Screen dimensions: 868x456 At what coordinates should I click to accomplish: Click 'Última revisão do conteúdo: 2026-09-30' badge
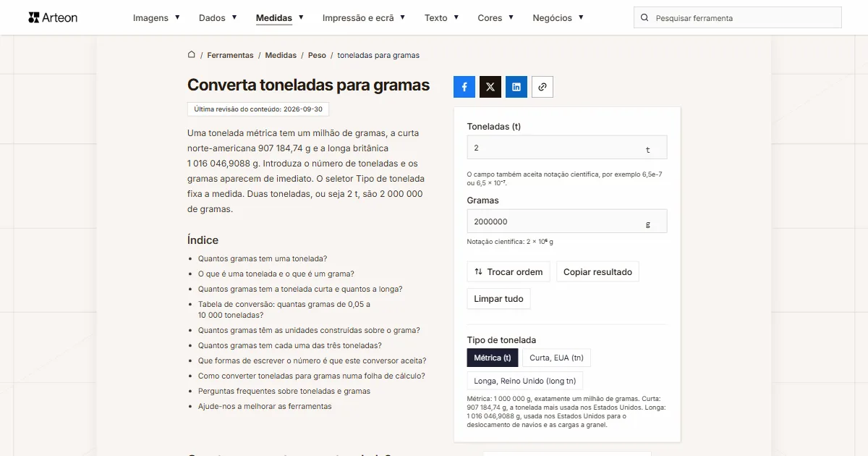258,109
